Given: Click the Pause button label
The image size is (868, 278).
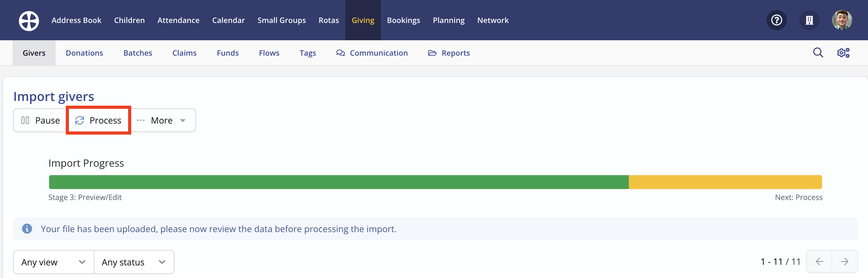Looking at the screenshot, I should click(48, 120).
